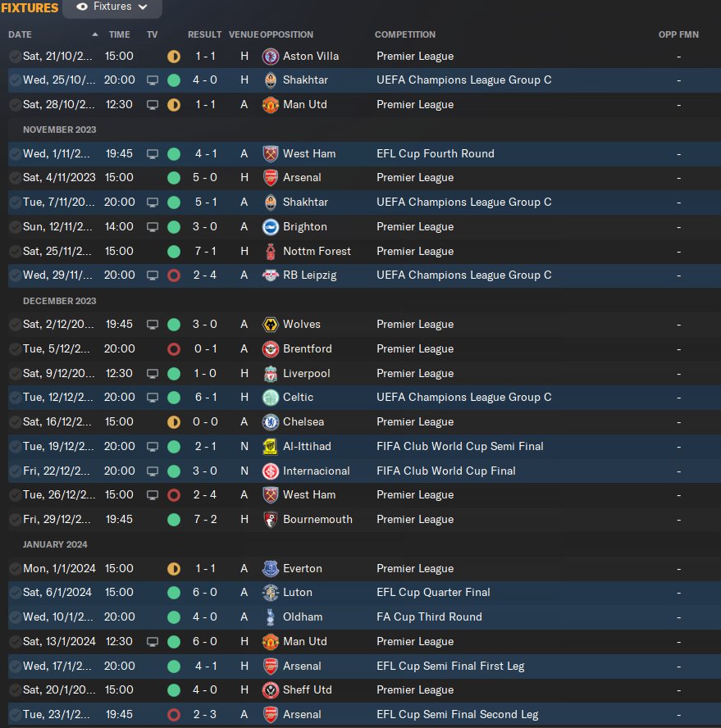
Task: Open the Internacional opposition link
Action: point(317,471)
